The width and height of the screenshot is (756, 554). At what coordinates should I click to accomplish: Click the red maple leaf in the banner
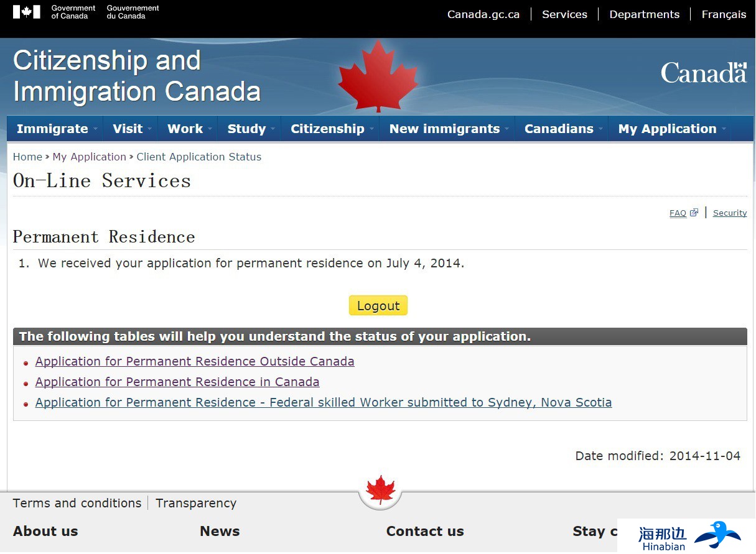click(378, 77)
